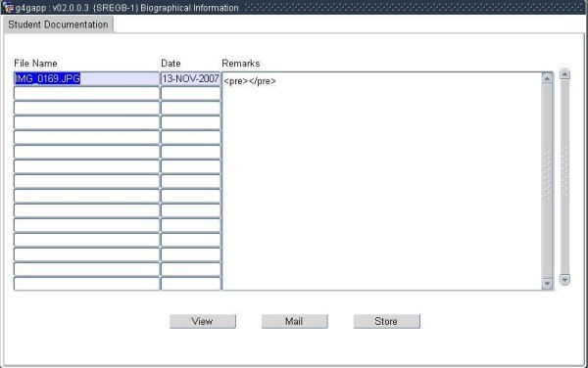
Task: Click the g4gapp window icon in title bar
Action: click(8, 8)
